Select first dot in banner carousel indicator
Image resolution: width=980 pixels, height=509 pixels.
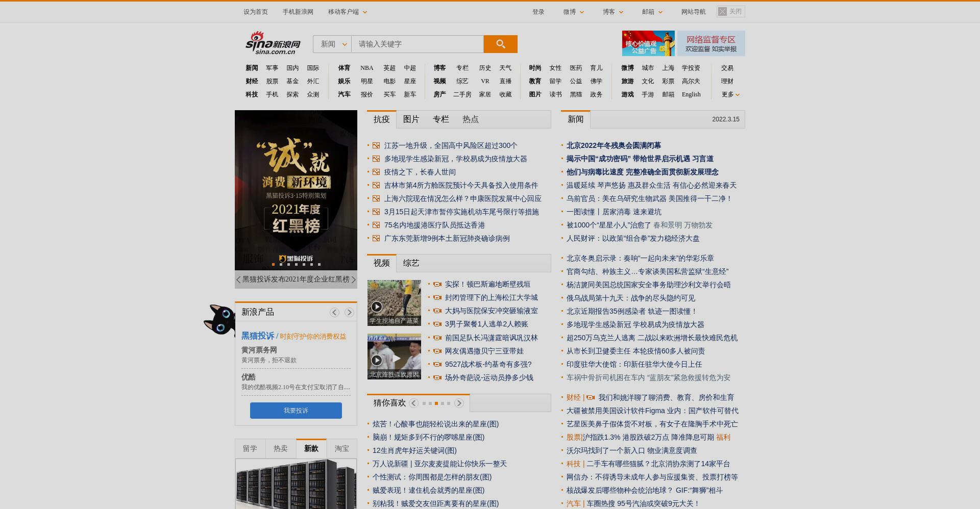(x=273, y=264)
